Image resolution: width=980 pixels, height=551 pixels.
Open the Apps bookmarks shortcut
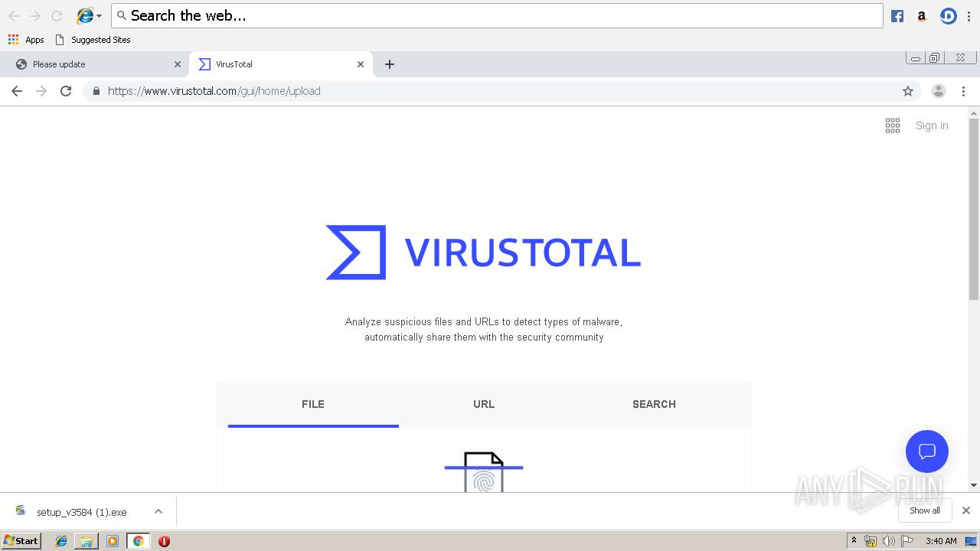(x=26, y=40)
